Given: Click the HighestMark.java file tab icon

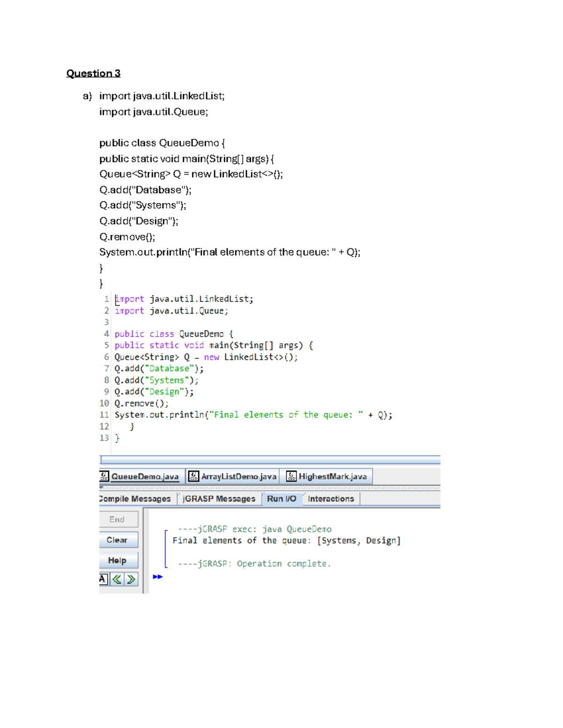Looking at the screenshot, I should click(x=291, y=476).
